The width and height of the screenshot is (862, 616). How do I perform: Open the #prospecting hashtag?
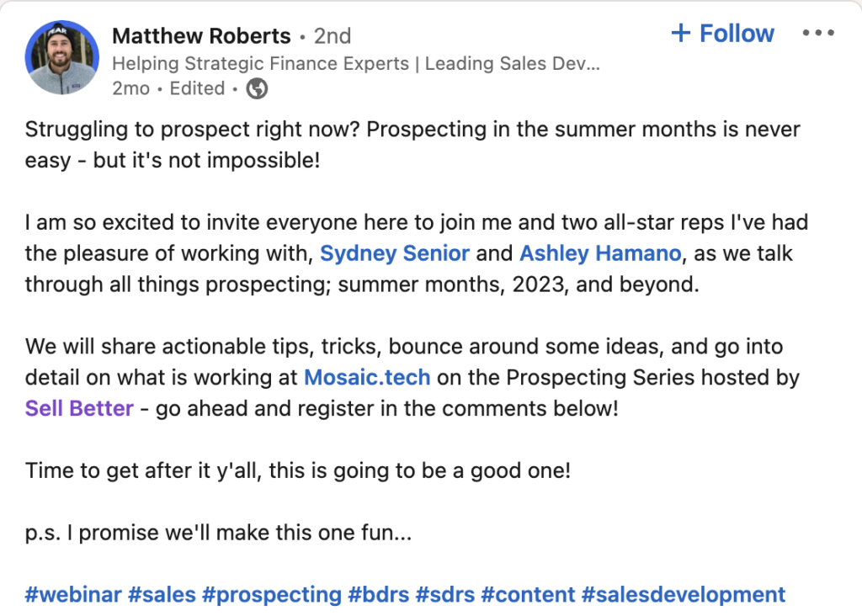click(x=273, y=595)
